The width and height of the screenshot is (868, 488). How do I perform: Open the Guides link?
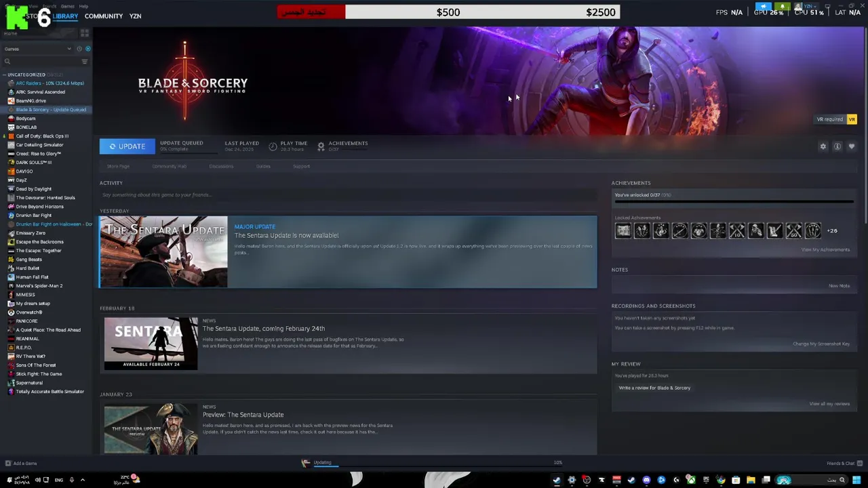[263, 166]
